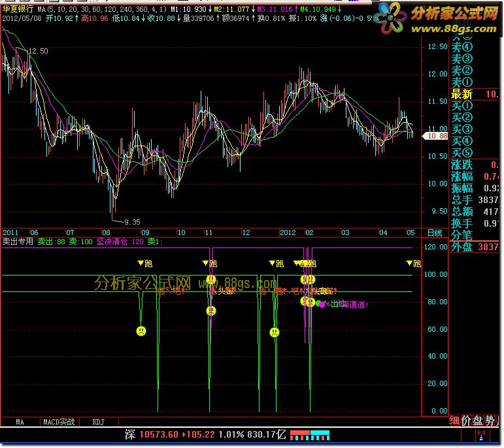This screenshot has width=504, height=448.
Task: Click the 涨跌 change row
Action: (475, 165)
